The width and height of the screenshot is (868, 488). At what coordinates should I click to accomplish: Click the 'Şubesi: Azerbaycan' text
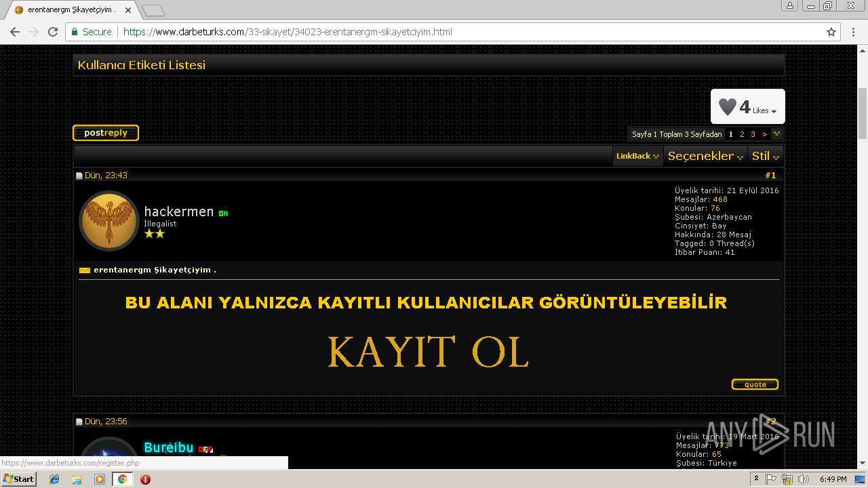click(x=713, y=217)
